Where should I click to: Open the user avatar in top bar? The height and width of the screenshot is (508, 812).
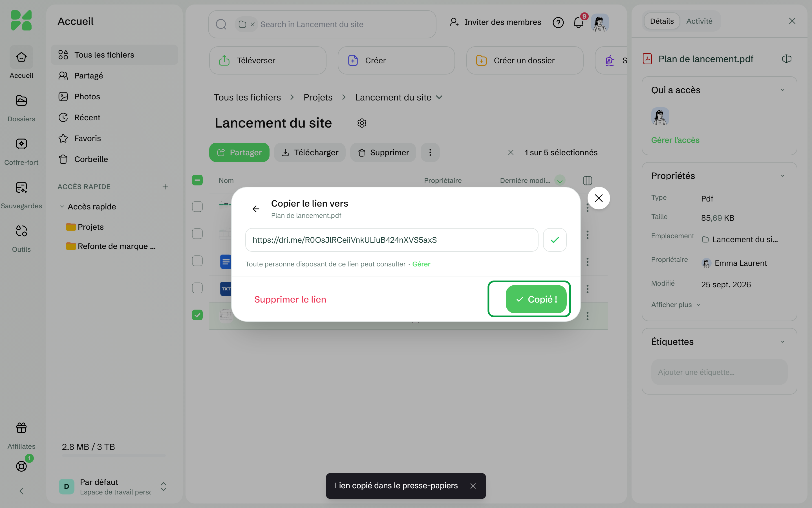600,23
